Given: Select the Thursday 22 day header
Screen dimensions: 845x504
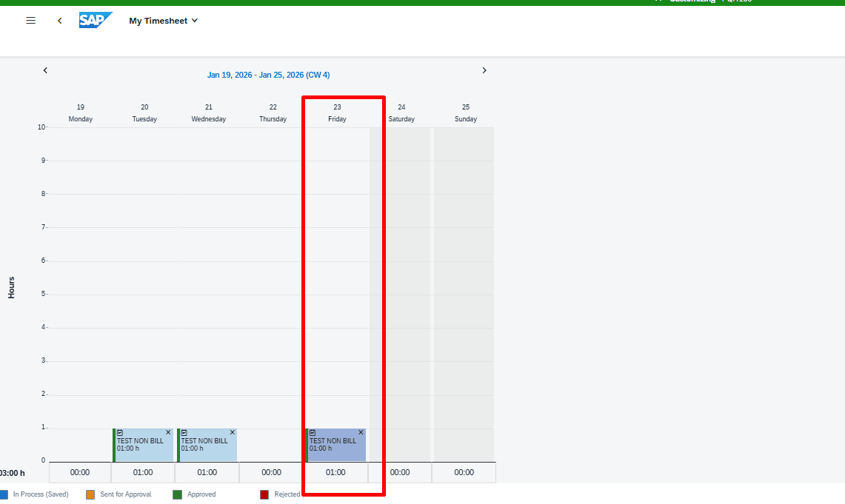Looking at the screenshot, I should (x=273, y=112).
